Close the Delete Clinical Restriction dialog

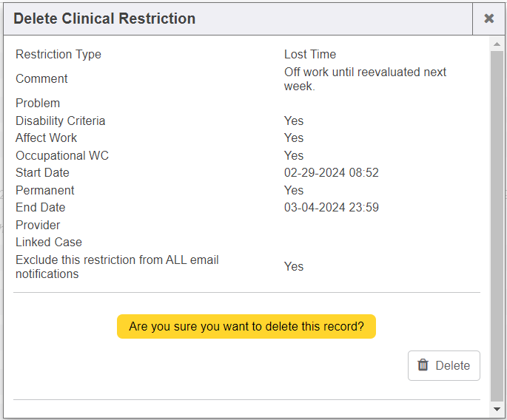coord(489,18)
